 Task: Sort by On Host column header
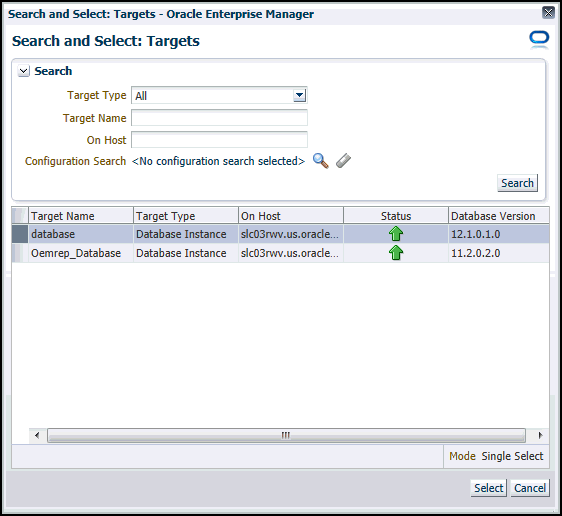tap(291, 216)
